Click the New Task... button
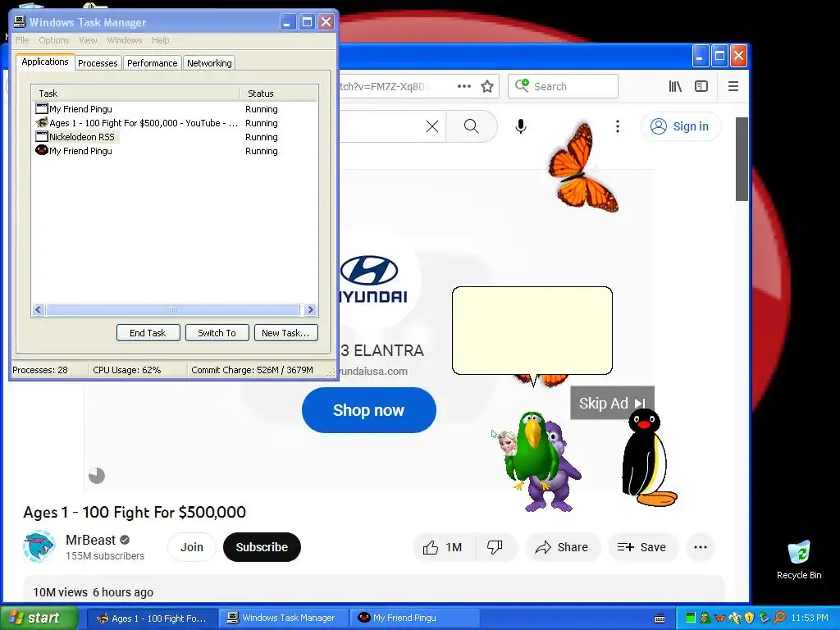840x630 pixels. click(x=285, y=333)
